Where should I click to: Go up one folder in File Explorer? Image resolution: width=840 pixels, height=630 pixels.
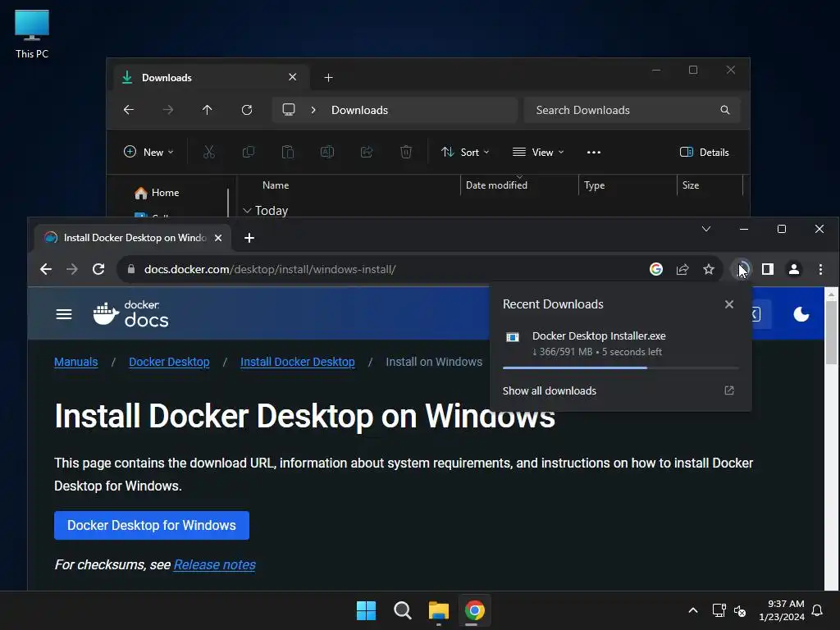208,110
